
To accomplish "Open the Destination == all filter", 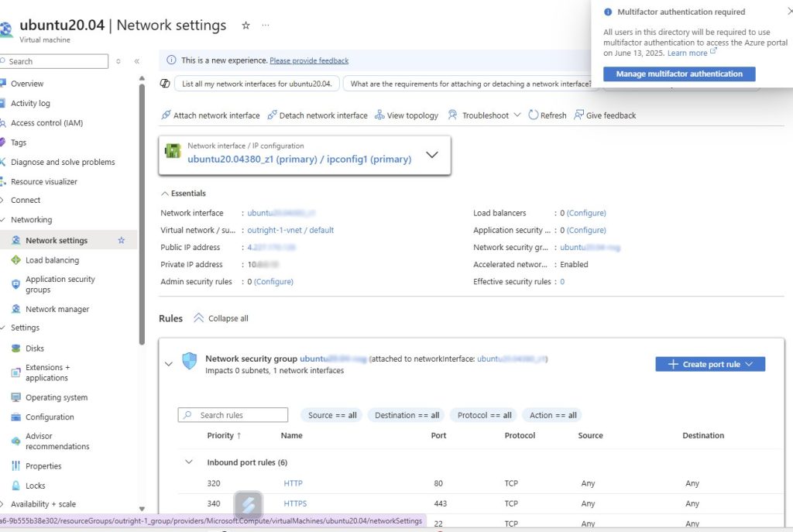I will (407, 415).
